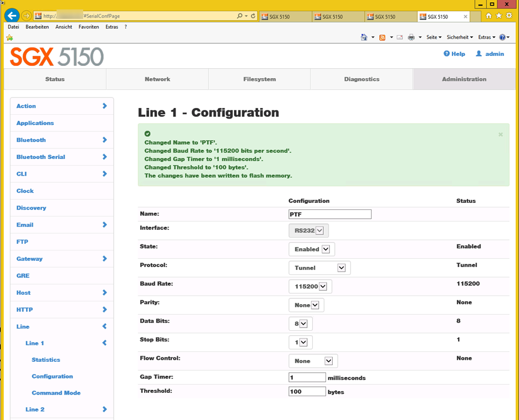Screen dimensions: 519x420
Task: Open Line 1 Statistics link
Action: tap(46, 360)
